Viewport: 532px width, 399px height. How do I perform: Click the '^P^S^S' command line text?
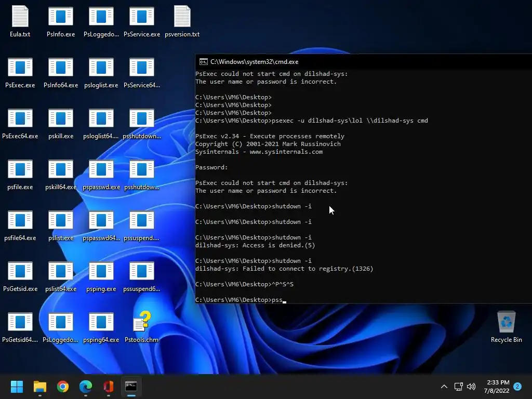[283, 284]
